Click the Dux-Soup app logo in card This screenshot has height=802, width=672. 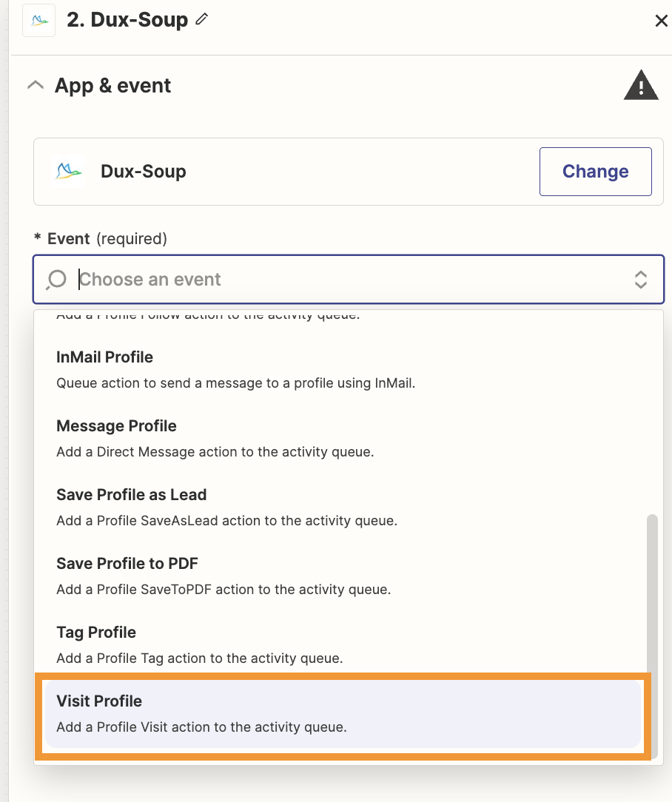(69, 172)
